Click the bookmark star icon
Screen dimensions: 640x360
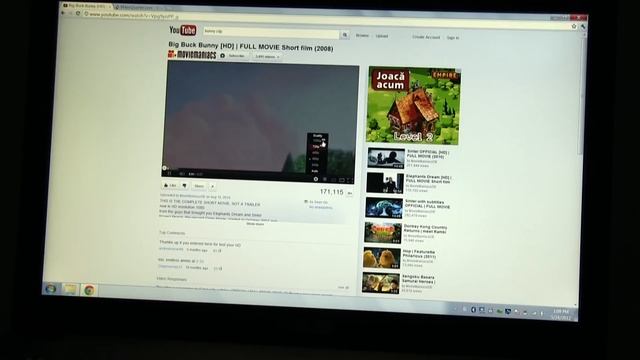point(573,26)
